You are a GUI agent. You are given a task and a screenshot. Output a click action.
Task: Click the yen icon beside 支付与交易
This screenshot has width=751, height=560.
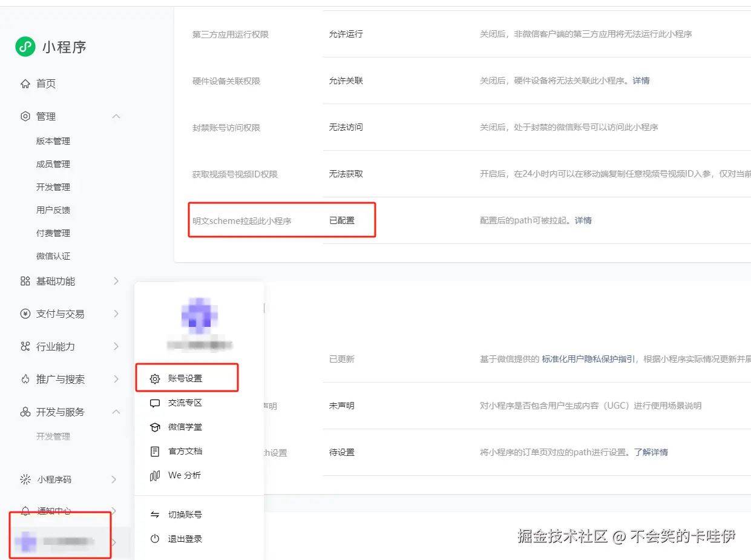point(25,314)
